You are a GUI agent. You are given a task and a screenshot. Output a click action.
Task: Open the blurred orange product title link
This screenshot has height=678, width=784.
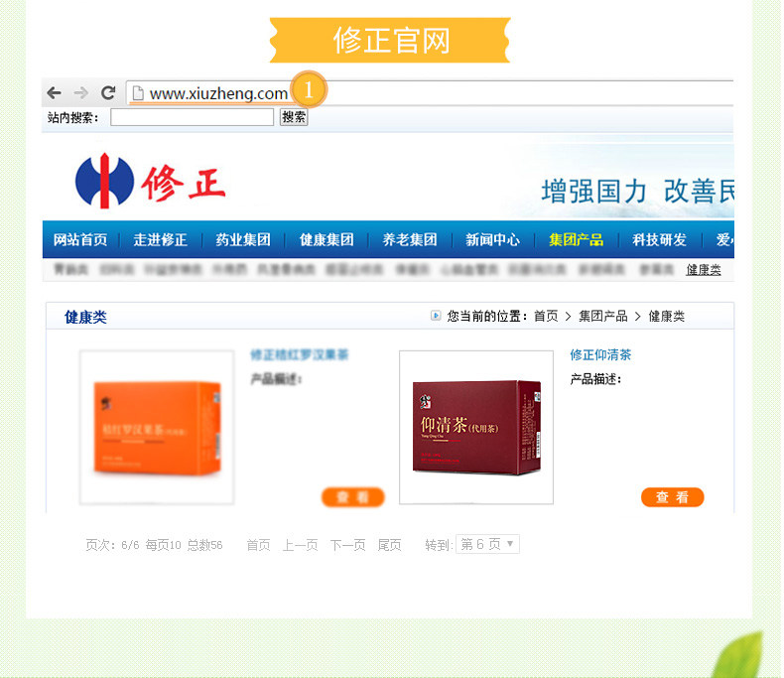[x=300, y=355]
